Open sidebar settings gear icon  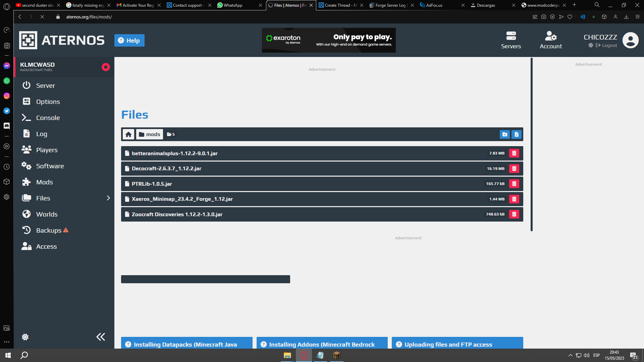click(25, 337)
